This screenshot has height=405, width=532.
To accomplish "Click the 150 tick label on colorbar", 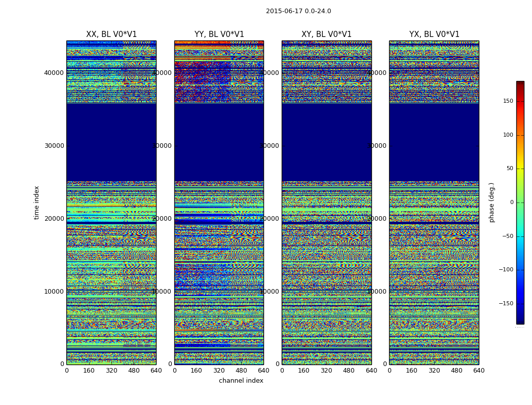I will click(x=508, y=101).
